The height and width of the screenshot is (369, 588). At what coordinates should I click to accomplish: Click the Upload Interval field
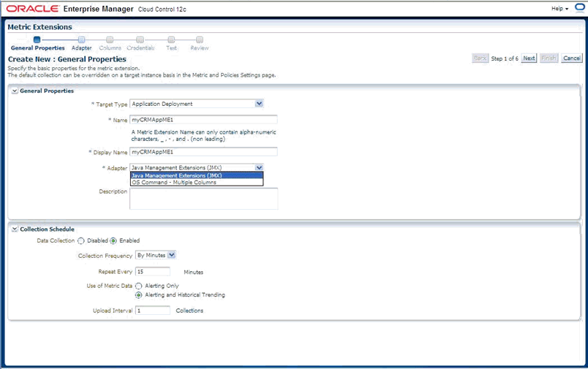coord(153,311)
